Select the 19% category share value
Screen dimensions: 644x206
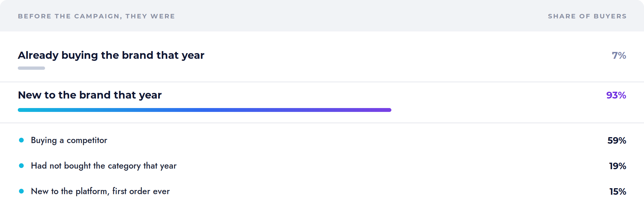[x=618, y=166]
